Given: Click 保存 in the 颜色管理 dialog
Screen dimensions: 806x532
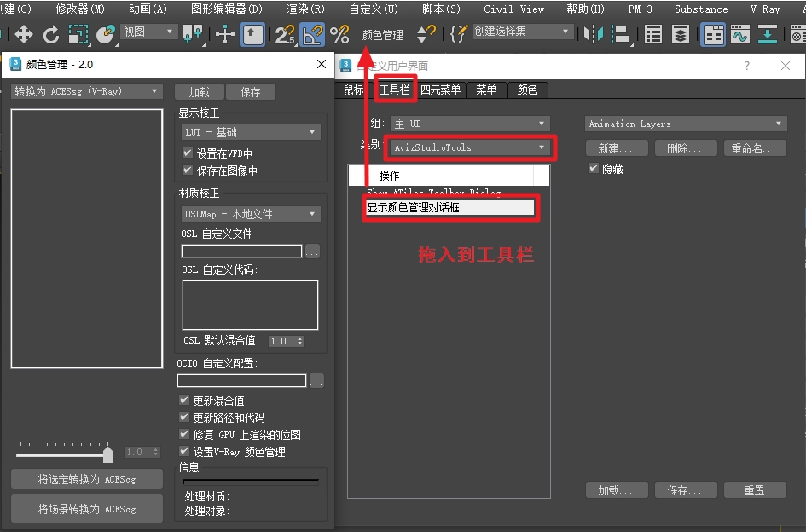Looking at the screenshot, I should click(251, 92).
